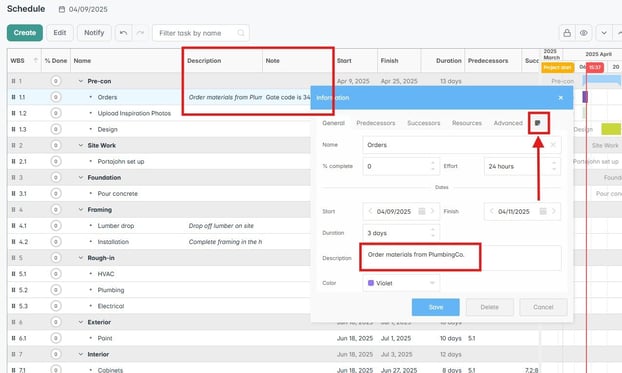The width and height of the screenshot is (622, 373).
Task: Switch to the Resources tab
Action: (x=467, y=123)
